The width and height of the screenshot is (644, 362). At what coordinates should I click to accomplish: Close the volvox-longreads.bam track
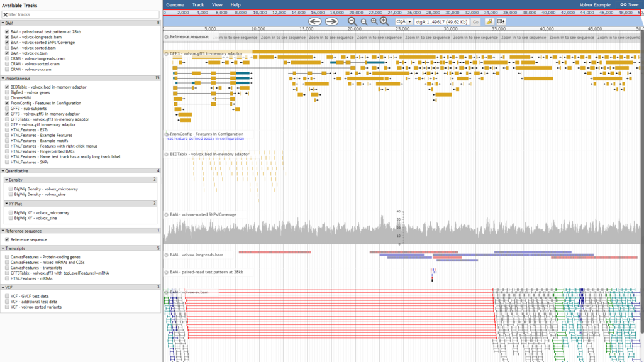pos(166,255)
